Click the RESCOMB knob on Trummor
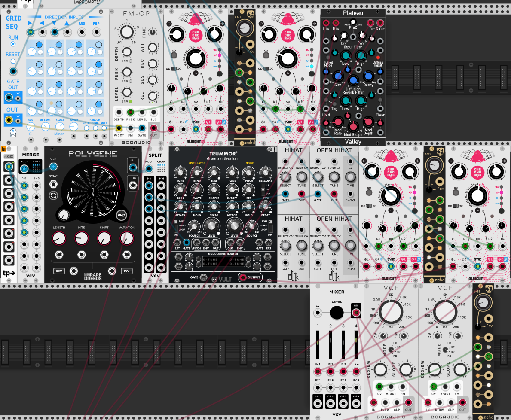Image resolution: width=511 pixels, height=420 pixels. tap(265, 172)
